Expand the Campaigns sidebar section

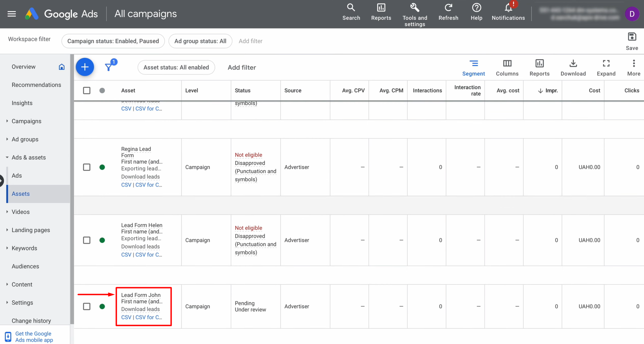7,121
